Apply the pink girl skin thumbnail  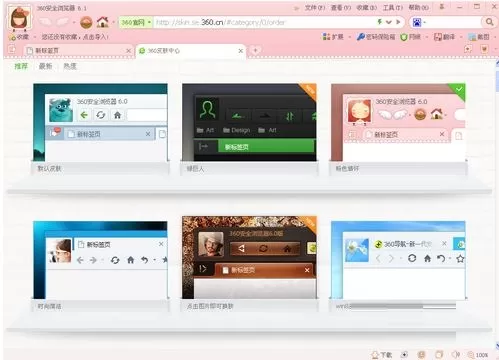pos(398,122)
